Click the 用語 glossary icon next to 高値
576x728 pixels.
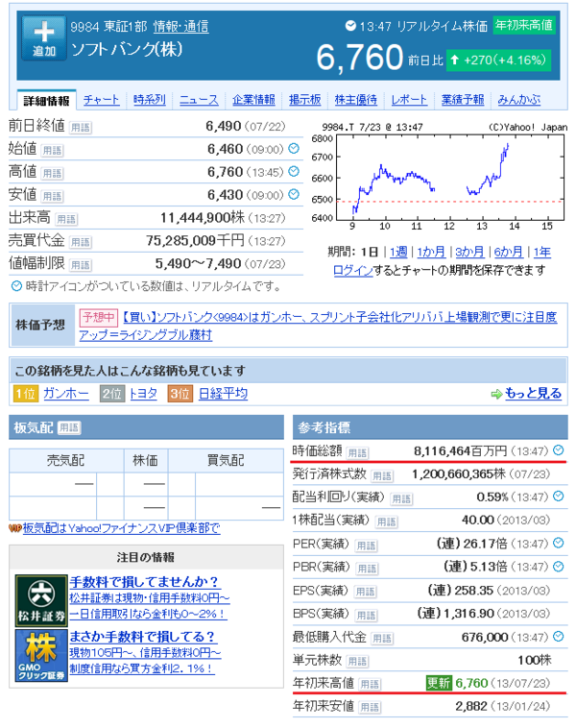[53, 174]
